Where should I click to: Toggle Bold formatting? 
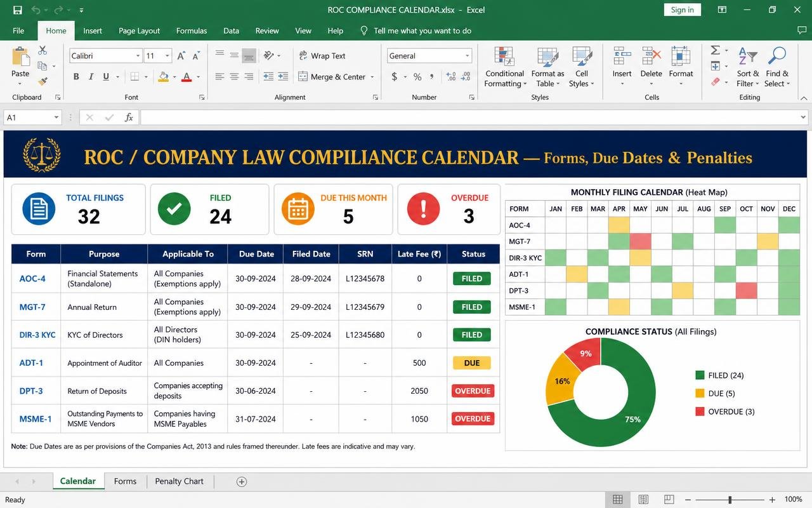click(x=76, y=77)
